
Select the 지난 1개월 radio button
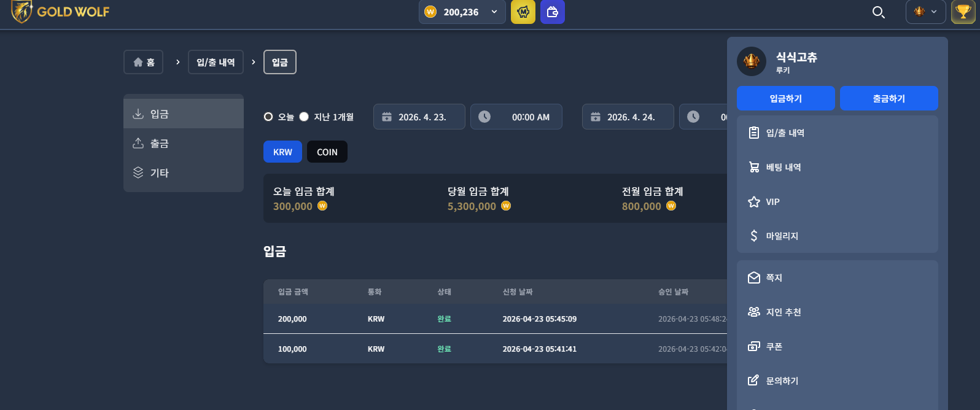[304, 117]
